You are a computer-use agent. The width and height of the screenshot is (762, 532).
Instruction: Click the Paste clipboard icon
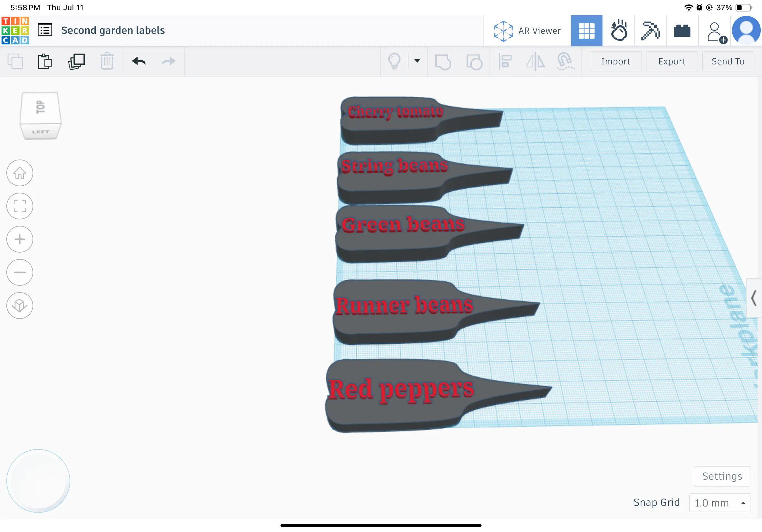click(45, 61)
